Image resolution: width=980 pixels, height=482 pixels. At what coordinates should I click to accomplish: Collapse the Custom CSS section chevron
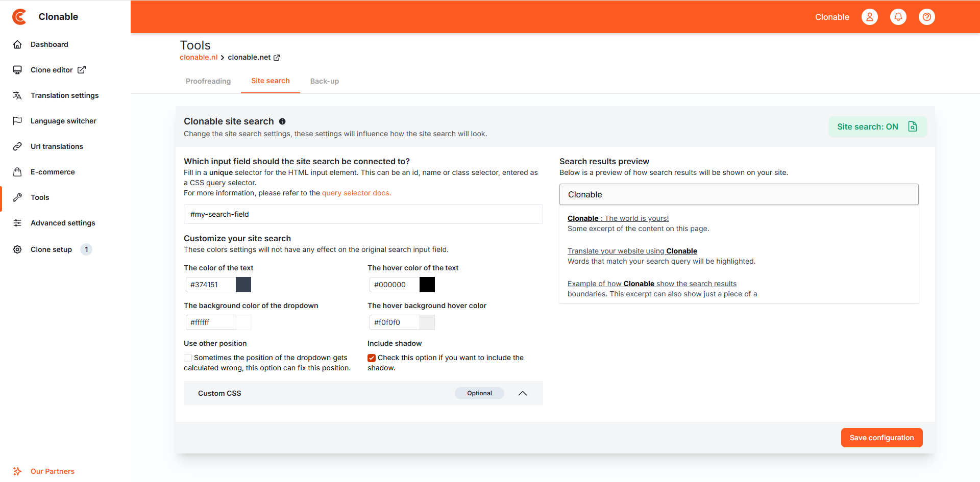[x=522, y=393]
